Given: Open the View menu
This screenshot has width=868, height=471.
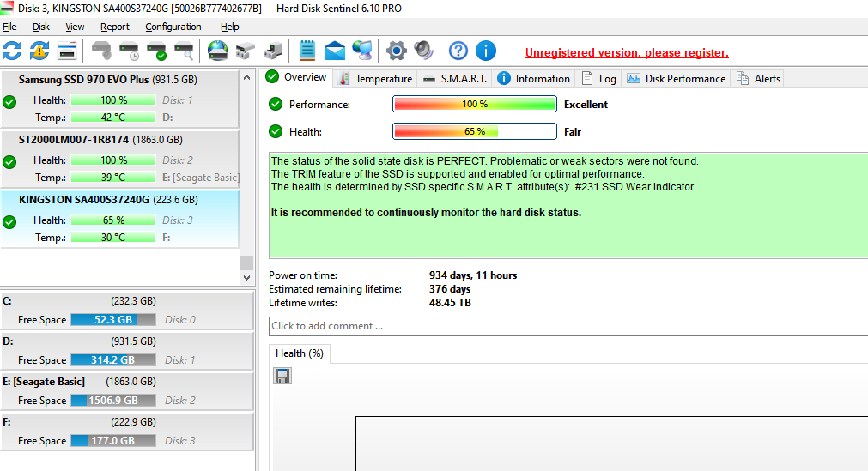Looking at the screenshot, I should [75, 27].
